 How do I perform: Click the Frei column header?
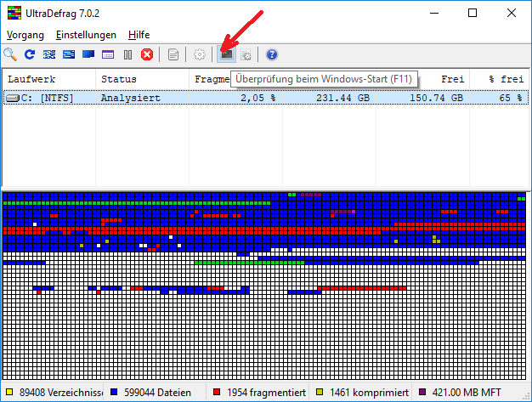(422, 79)
